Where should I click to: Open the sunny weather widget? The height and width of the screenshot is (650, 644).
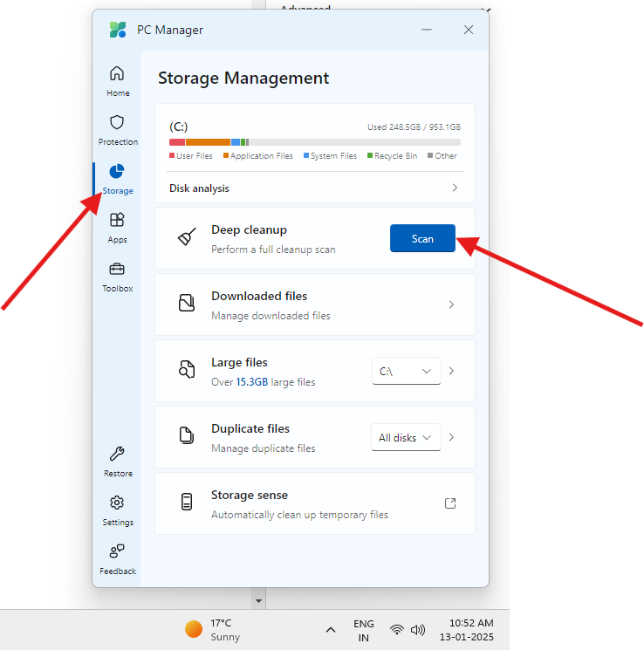pos(213,630)
